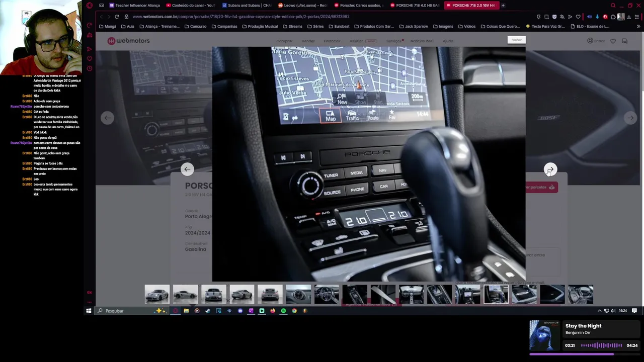Viewport: 644px width, 362px height.
Task: Switch to Leowo Reddit tab
Action: (x=302, y=6)
